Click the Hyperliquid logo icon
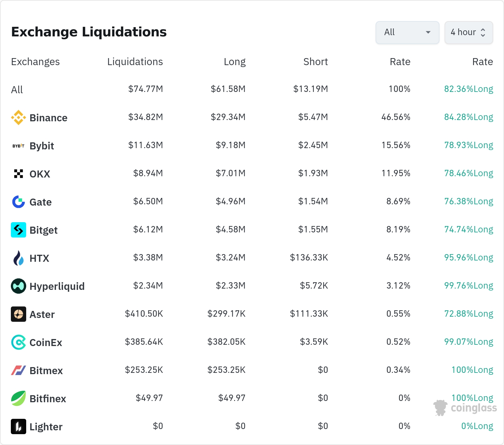This screenshot has height=445, width=504. pyautogui.click(x=19, y=286)
